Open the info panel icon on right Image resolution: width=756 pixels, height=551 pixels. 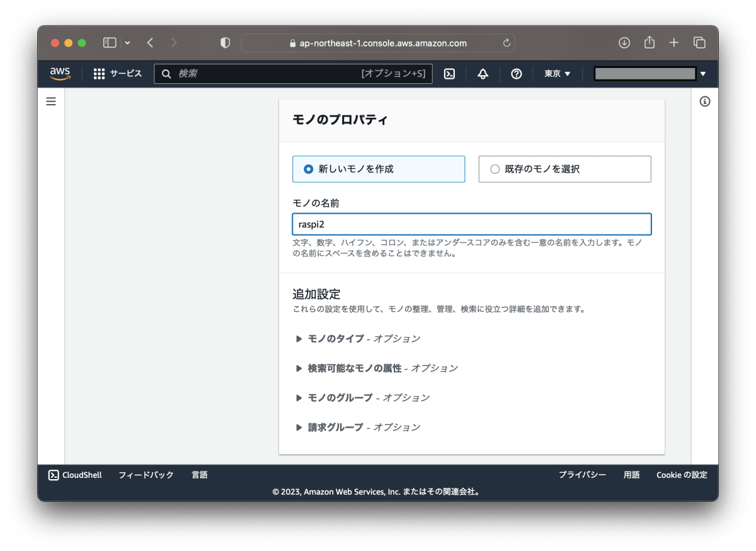[705, 101]
